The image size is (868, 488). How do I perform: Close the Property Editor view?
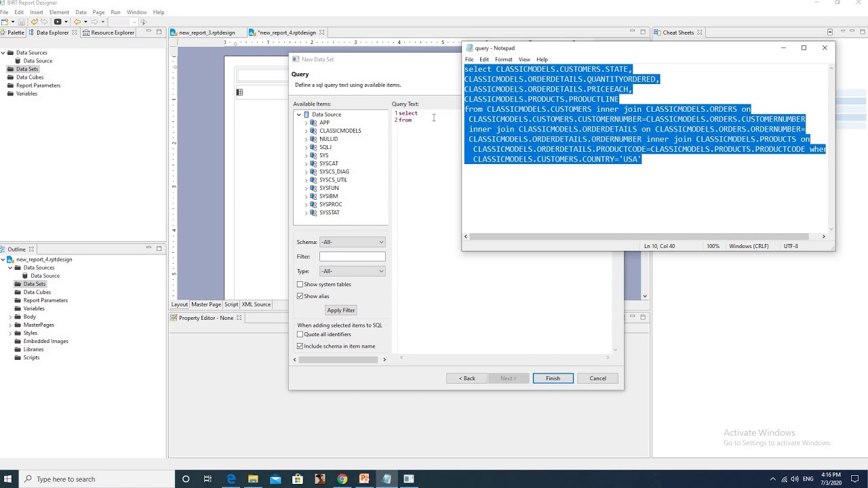(x=239, y=318)
